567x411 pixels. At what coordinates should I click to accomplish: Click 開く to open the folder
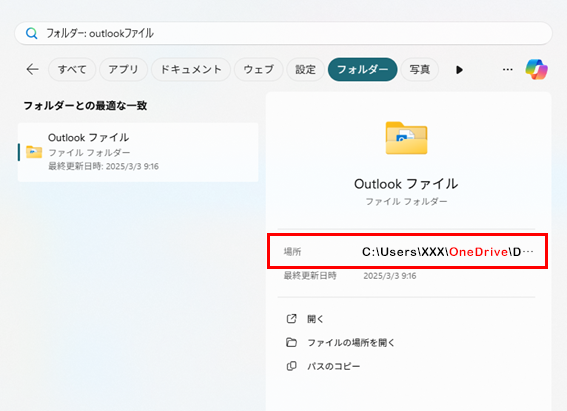[x=315, y=319]
